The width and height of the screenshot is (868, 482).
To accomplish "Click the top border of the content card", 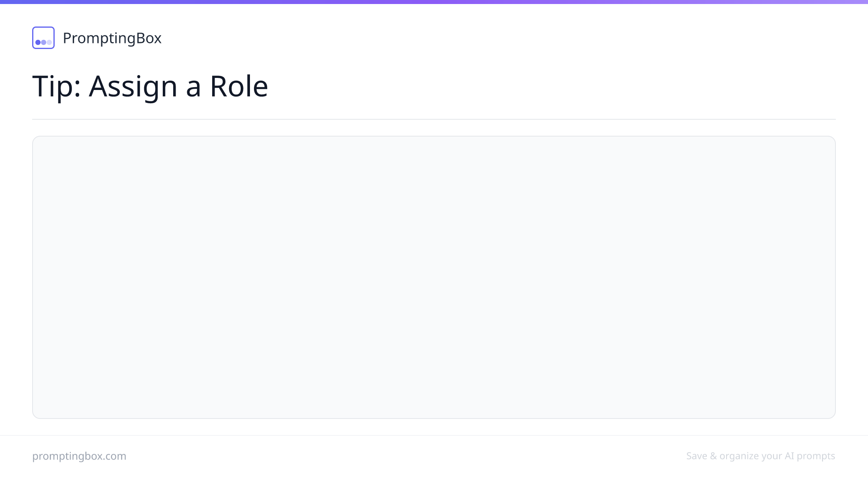I will (434, 136).
